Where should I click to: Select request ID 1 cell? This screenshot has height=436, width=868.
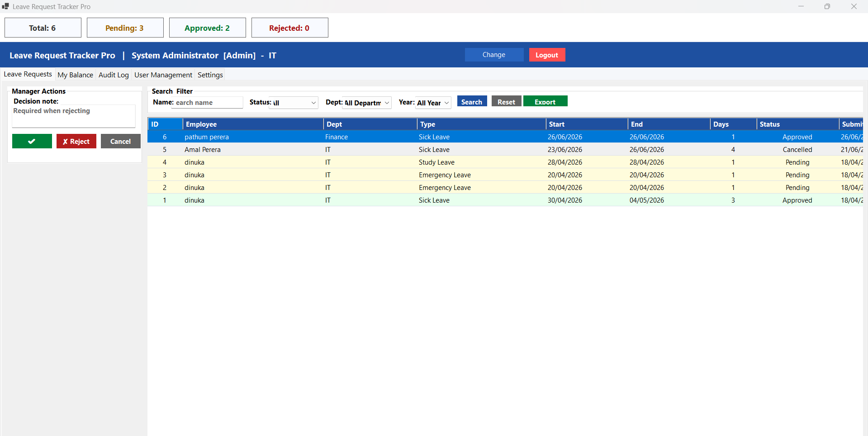click(165, 200)
